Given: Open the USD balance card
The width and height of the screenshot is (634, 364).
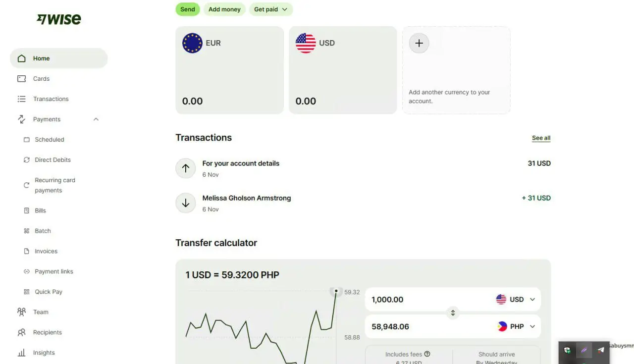Looking at the screenshot, I should point(343,70).
